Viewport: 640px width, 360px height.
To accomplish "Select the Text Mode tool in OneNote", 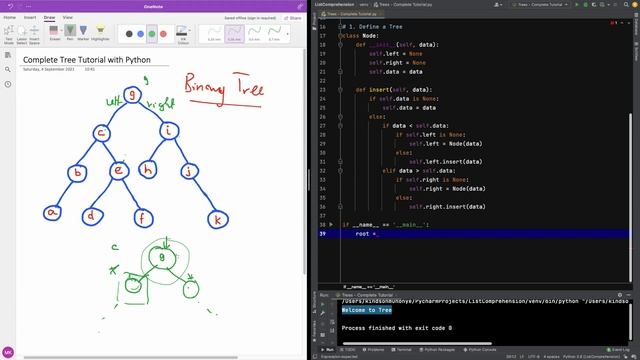I will (9, 35).
